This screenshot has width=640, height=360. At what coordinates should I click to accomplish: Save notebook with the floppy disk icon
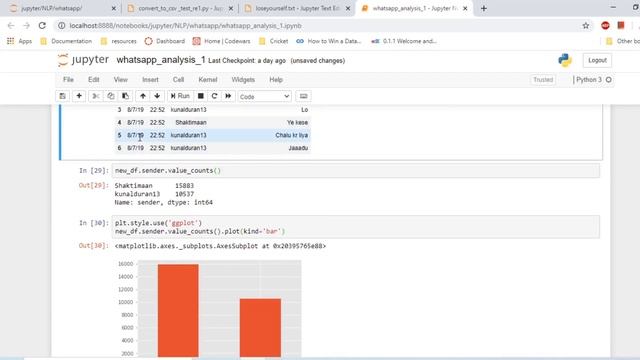coord(62,96)
